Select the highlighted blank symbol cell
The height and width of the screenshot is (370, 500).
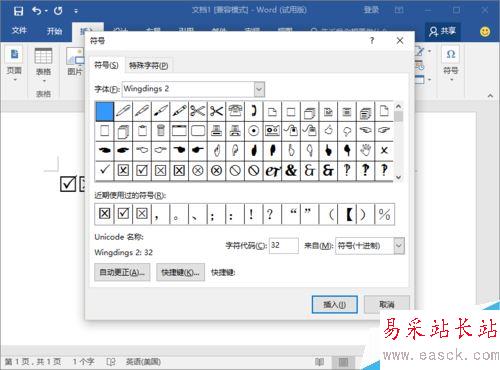105,111
